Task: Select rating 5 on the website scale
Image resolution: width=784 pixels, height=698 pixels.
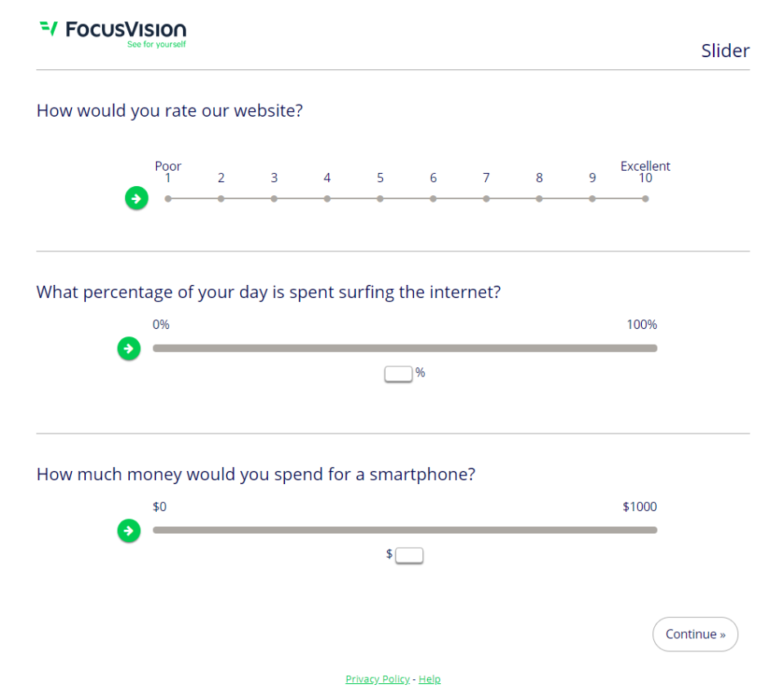Action: [x=381, y=198]
